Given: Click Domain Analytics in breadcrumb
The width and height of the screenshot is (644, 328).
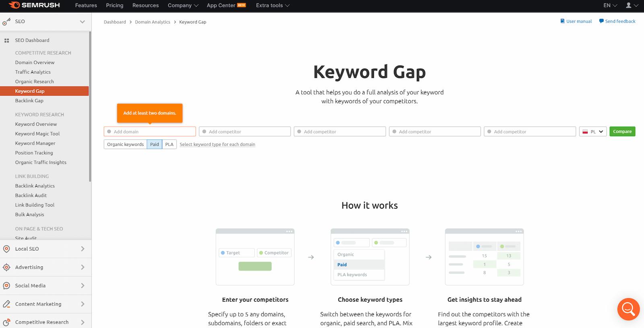Looking at the screenshot, I should [153, 22].
